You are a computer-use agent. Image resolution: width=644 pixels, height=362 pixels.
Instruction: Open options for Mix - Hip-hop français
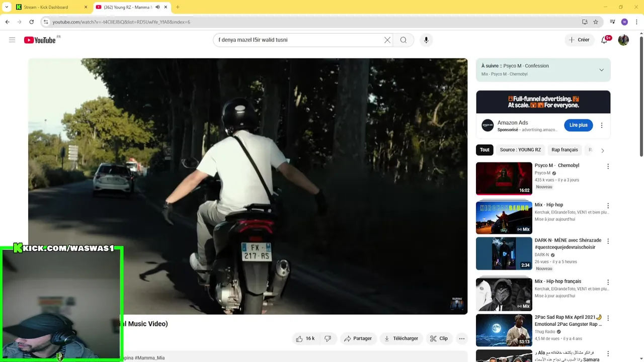click(608, 282)
